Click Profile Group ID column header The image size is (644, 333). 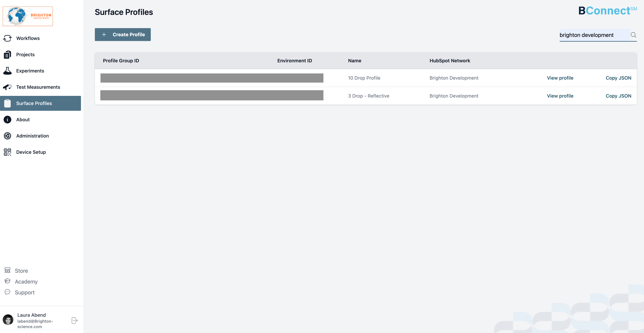click(121, 60)
